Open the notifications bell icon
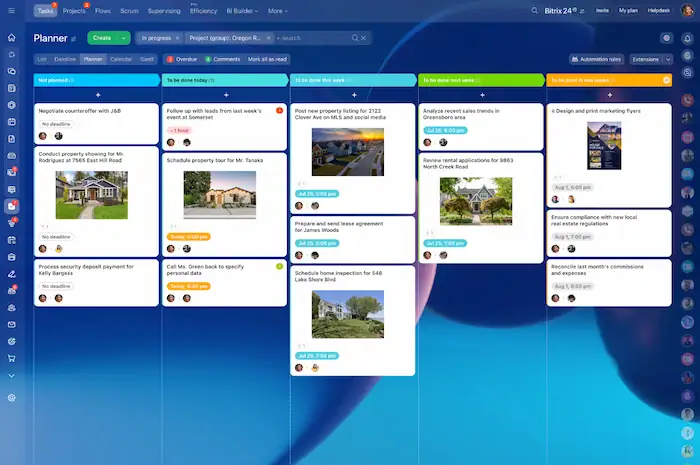 (688, 38)
